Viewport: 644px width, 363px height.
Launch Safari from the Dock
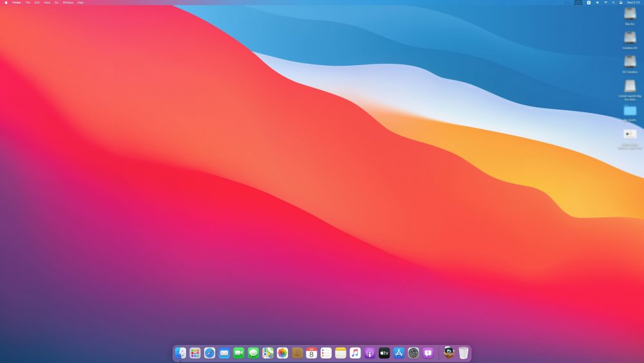pos(209,353)
